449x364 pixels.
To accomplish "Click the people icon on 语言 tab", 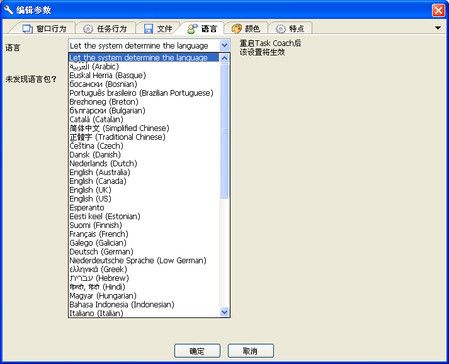I will (192, 29).
